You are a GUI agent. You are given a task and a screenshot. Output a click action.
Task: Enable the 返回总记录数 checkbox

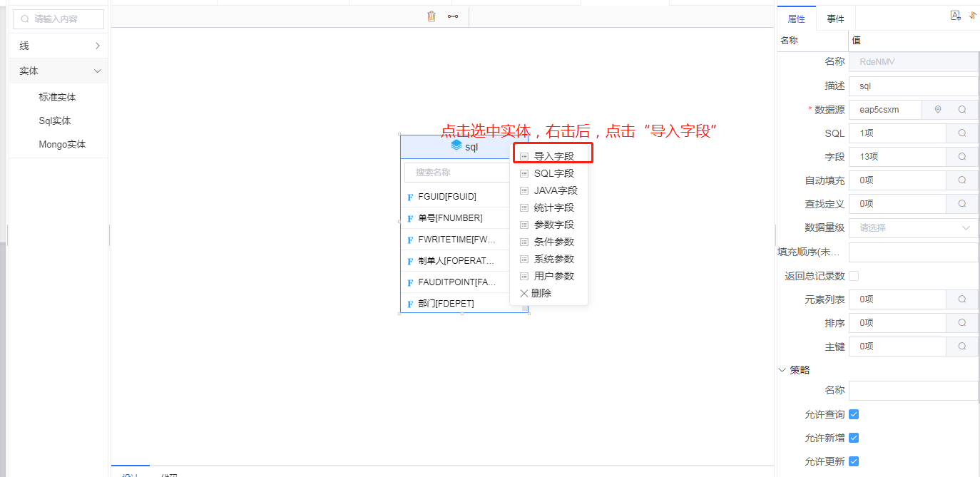[854, 276]
